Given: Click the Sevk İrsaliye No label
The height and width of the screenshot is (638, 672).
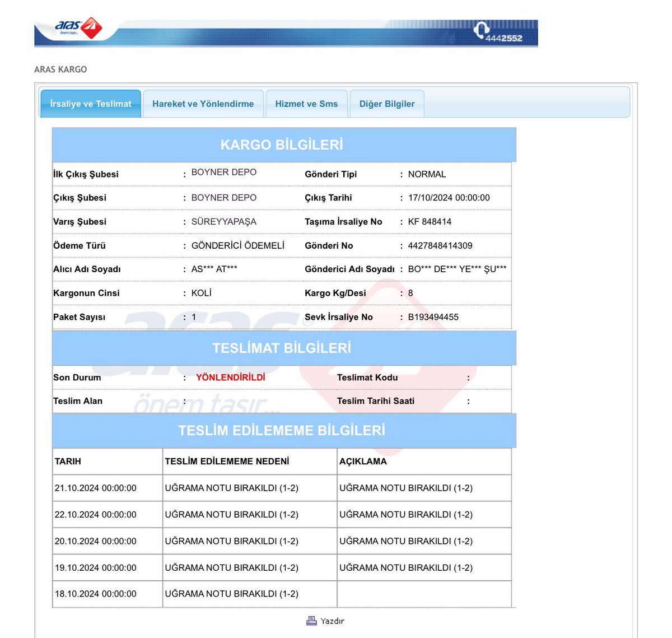Looking at the screenshot, I should (339, 317).
